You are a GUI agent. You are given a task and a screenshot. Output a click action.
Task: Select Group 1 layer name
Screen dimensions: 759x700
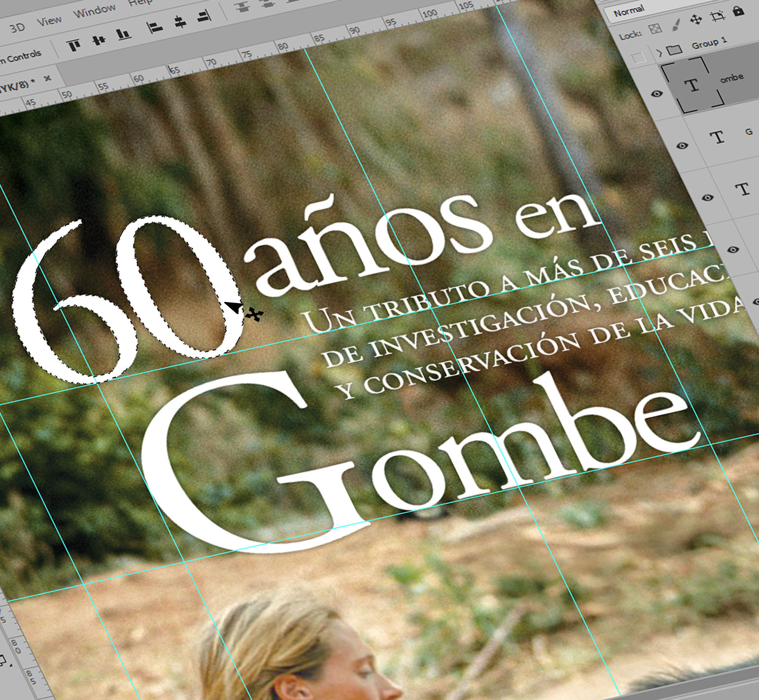point(709,43)
